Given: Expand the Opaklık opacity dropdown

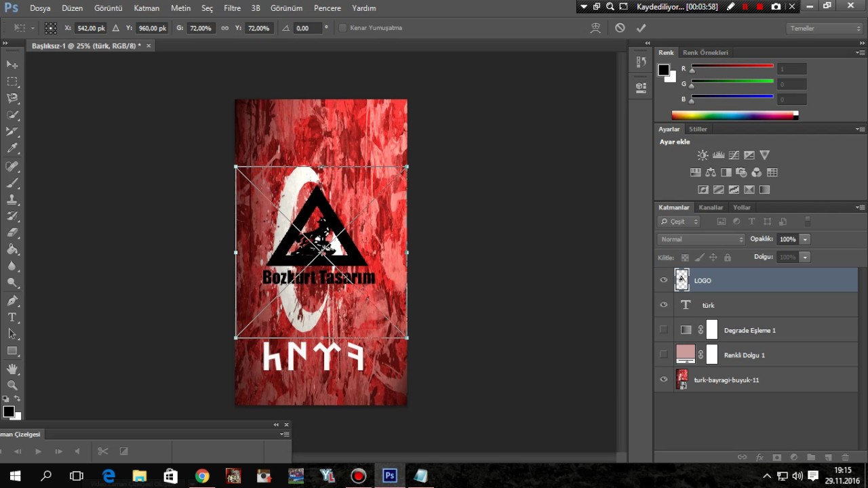Looking at the screenshot, I should [x=805, y=239].
